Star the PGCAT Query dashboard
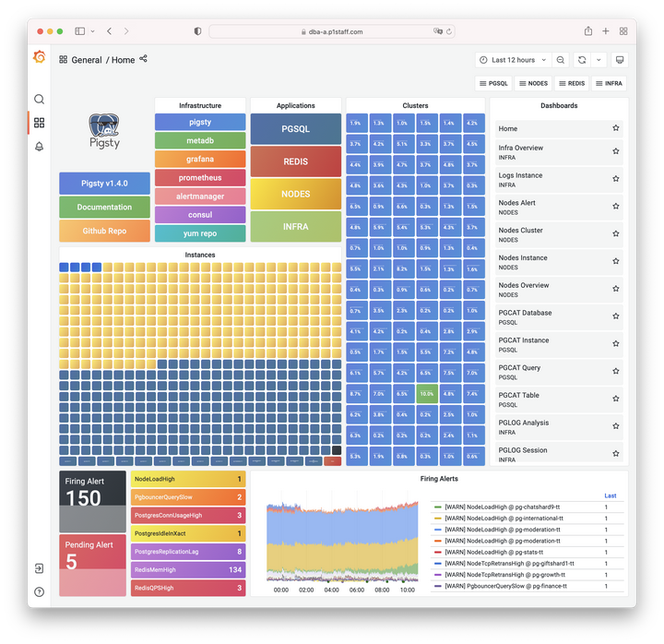 click(616, 371)
